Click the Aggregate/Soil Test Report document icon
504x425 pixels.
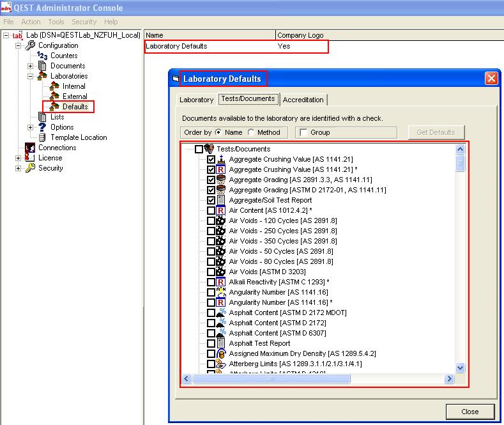click(x=221, y=200)
